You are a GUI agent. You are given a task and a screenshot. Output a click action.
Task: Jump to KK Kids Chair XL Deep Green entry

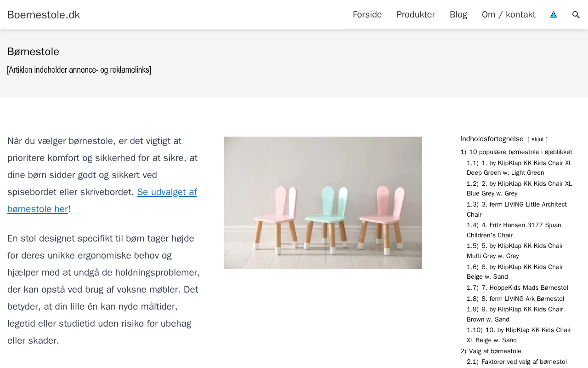(x=520, y=168)
